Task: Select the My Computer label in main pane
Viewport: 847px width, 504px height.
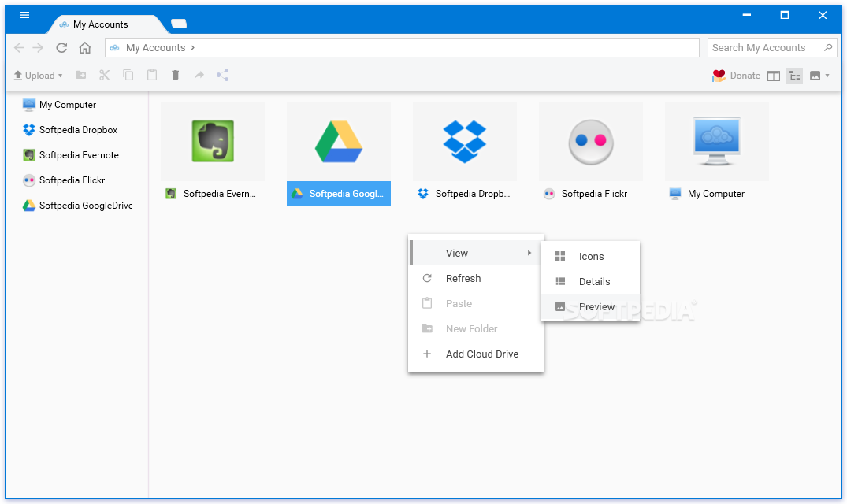Action: pyautogui.click(x=715, y=194)
